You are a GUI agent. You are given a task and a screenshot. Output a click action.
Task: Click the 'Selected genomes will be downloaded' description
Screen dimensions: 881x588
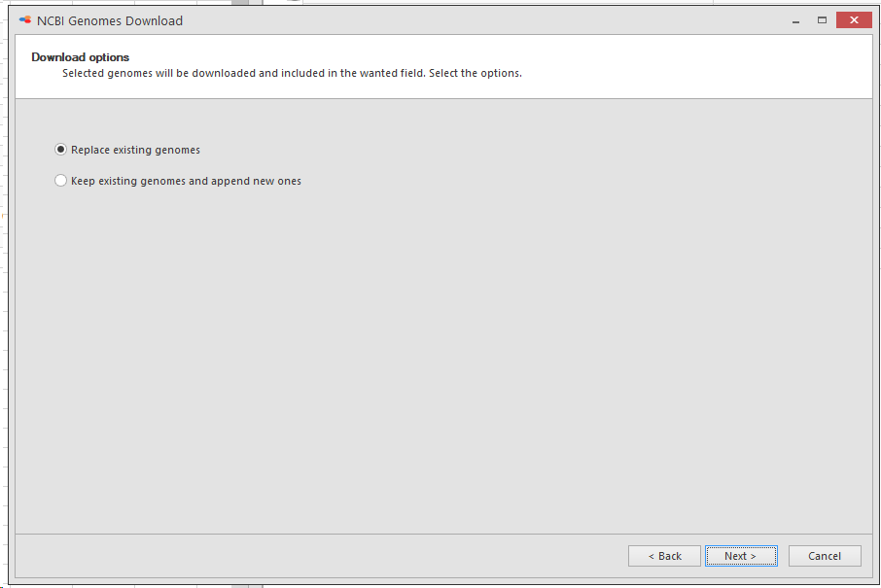[292, 73]
